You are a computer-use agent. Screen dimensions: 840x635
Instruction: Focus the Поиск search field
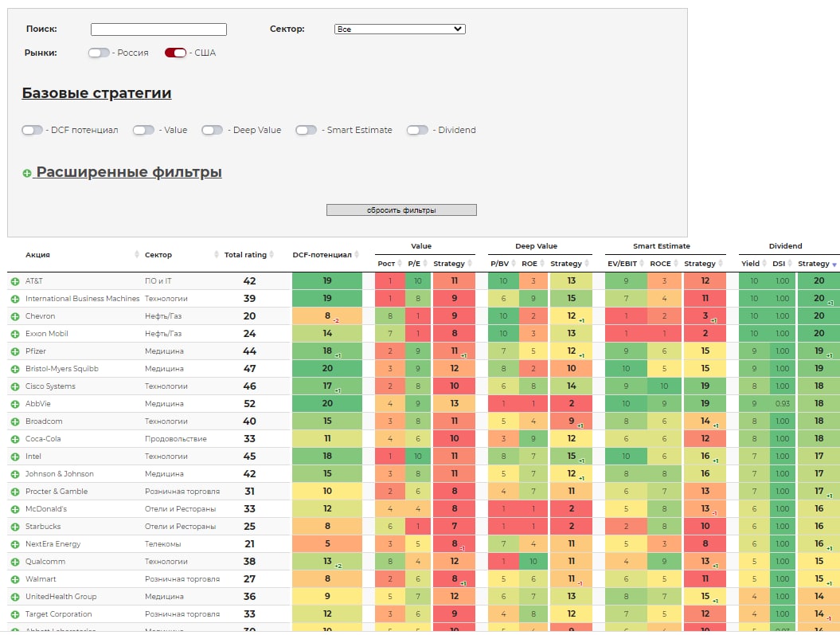[x=158, y=29]
